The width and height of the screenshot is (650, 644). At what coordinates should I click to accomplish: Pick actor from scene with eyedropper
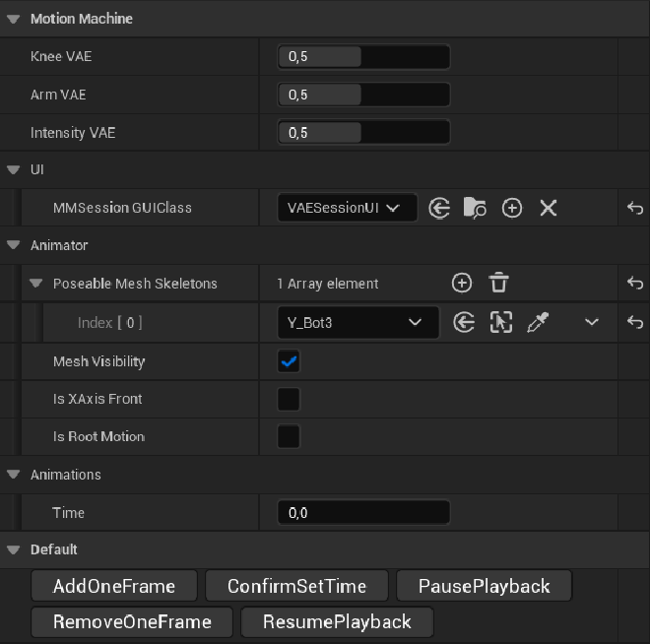click(x=538, y=322)
